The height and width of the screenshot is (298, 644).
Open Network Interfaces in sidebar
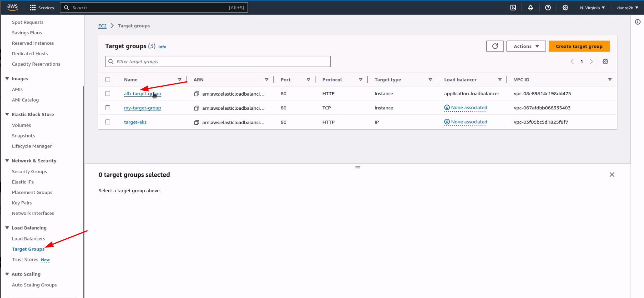33,214
